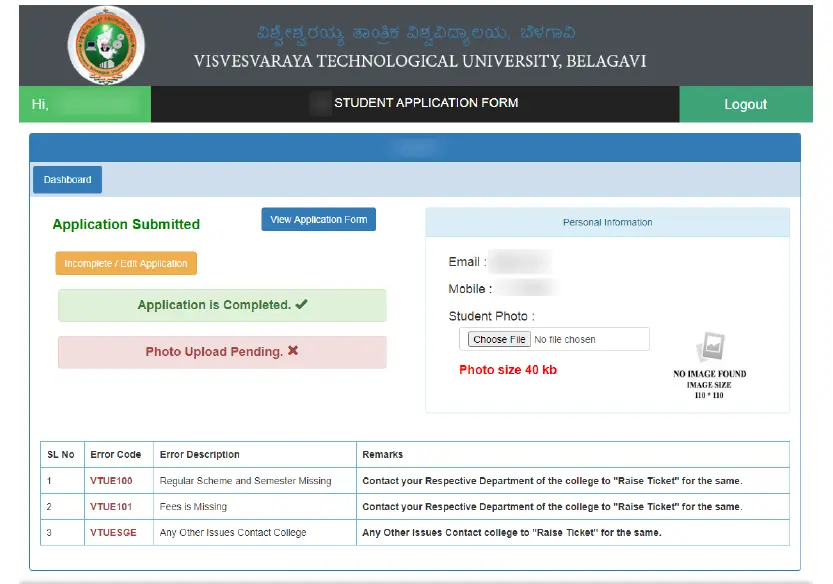Click the VTU university logo emblem

coord(106,46)
